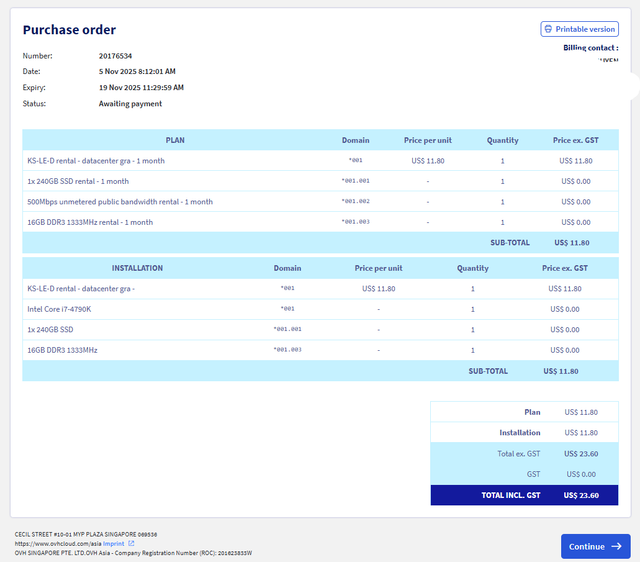Image resolution: width=640 pixels, height=562 pixels.
Task: Click the ovhcloud.com/asia URL text
Action: pos(58,544)
